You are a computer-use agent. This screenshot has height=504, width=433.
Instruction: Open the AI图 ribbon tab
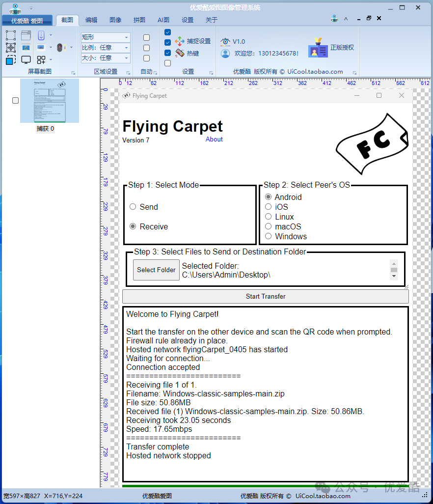coord(163,20)
